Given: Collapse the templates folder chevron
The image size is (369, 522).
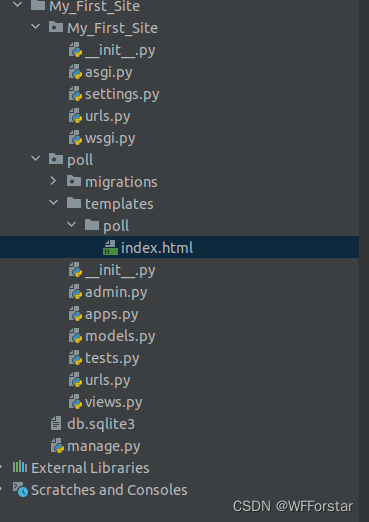Looking at the screenshot, I should pyautogui.click(x=53, y=203).
